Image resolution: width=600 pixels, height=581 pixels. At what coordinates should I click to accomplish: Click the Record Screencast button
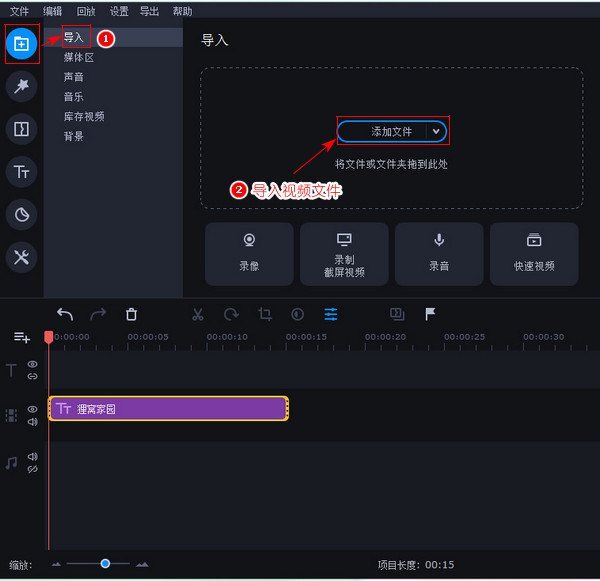coord(344,254)
